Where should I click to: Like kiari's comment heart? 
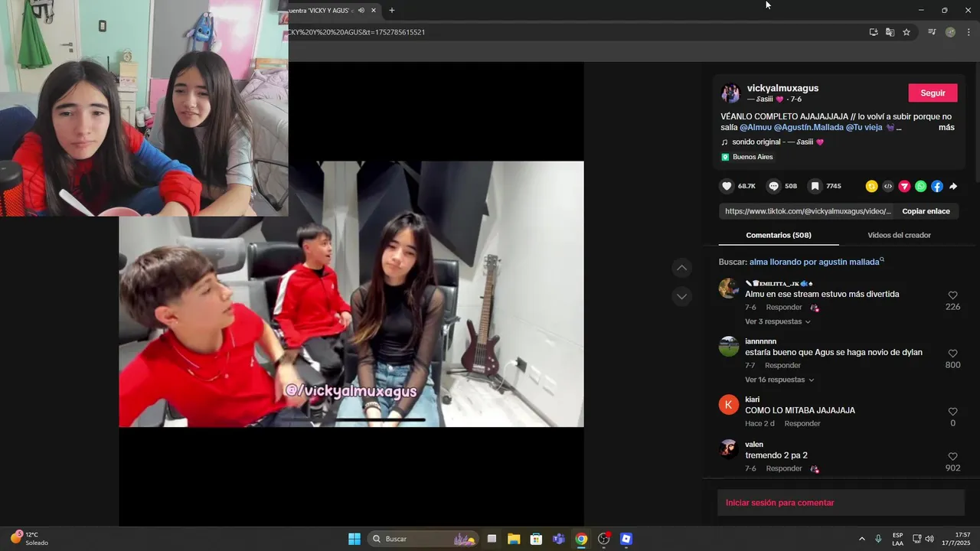[x=952, y=412]
